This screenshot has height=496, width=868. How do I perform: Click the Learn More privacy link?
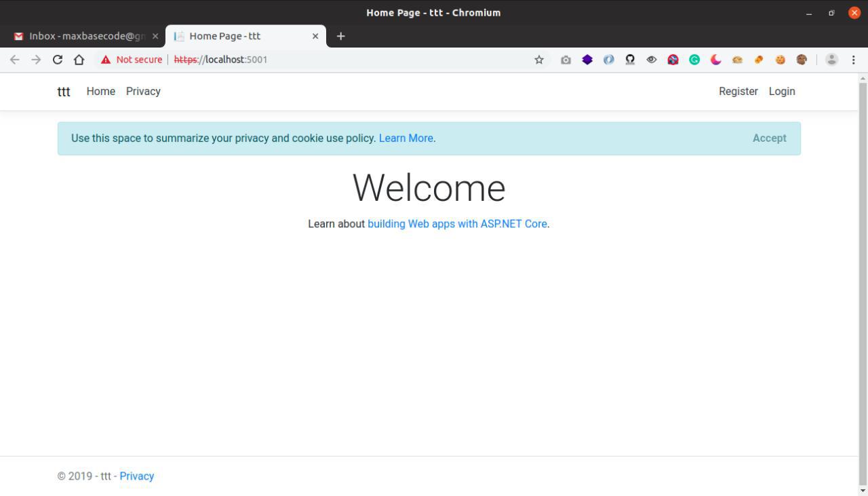tap(406, 138)
